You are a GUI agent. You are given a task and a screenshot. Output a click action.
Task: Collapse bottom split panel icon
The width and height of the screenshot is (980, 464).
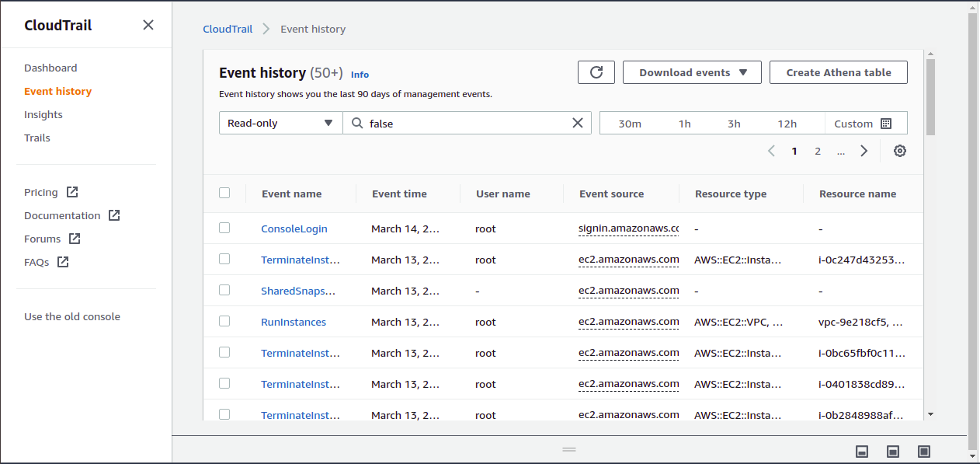click(x=861, y=452)
